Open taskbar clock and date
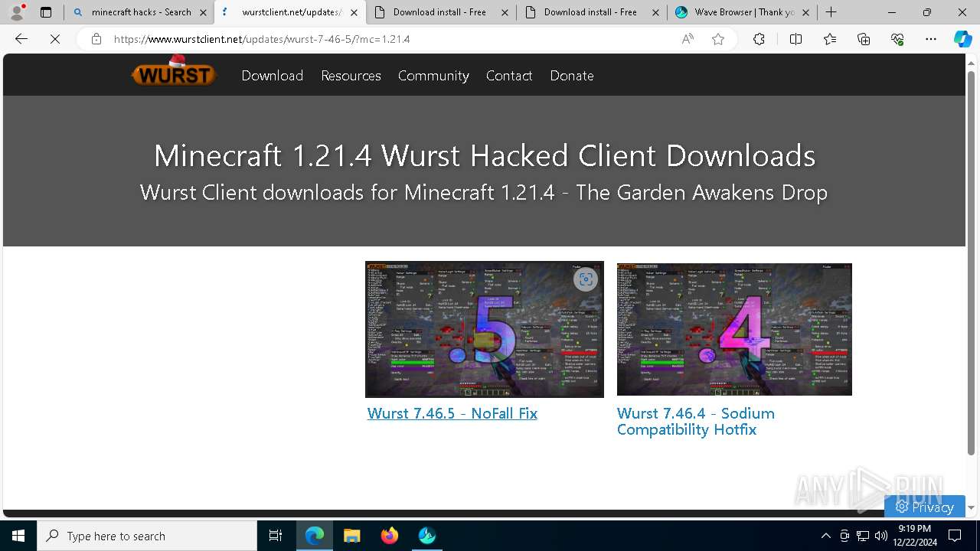Image resolution: width=980 pixels, height=551 pixels. 914,536
